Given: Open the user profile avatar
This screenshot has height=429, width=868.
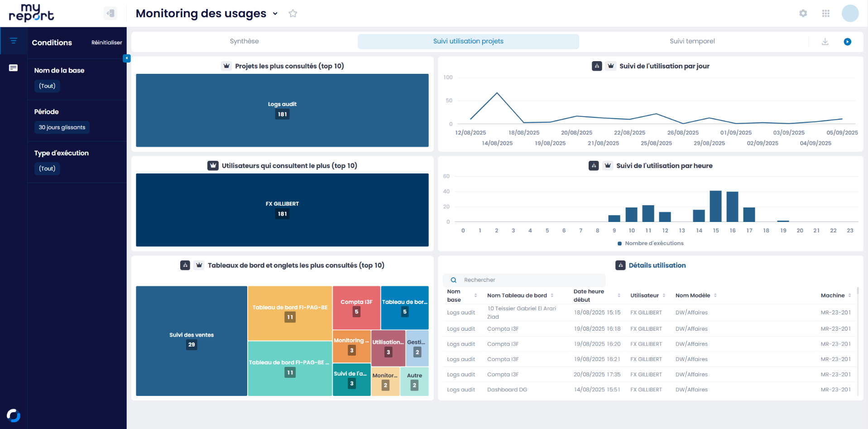Looking at the screenshot, I should [x=850, y=14].
